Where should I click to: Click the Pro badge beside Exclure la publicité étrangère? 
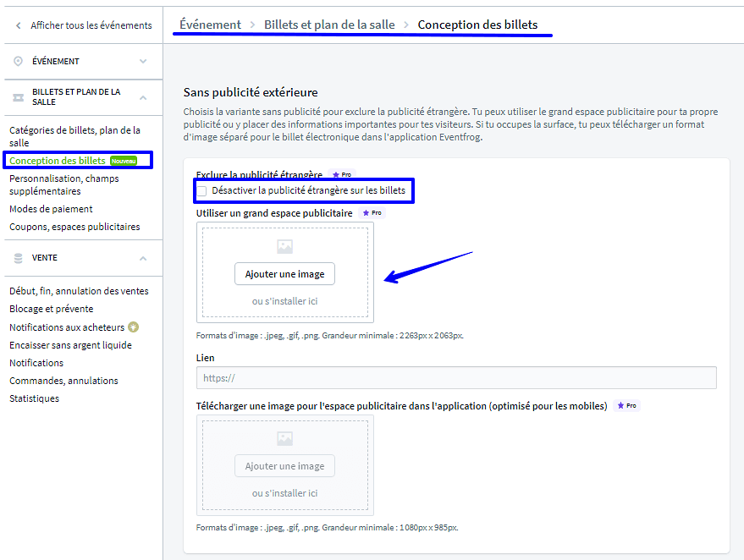(342, 175)
